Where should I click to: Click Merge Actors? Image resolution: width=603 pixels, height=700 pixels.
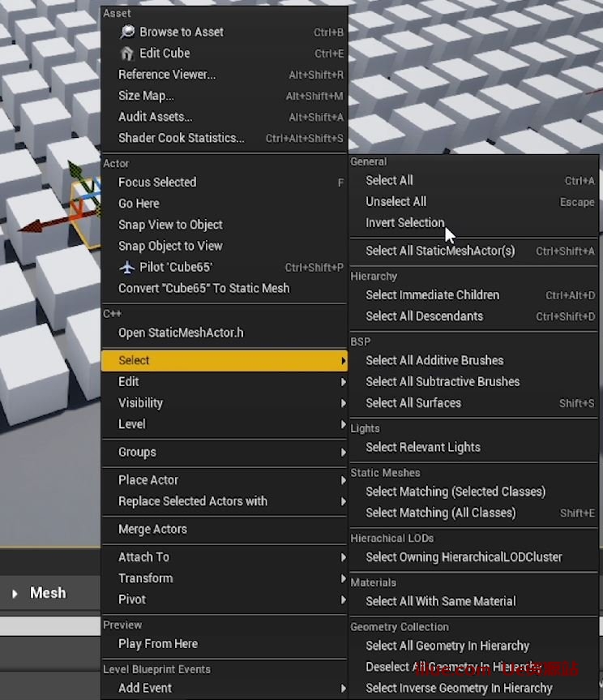(x=152, y=530)
